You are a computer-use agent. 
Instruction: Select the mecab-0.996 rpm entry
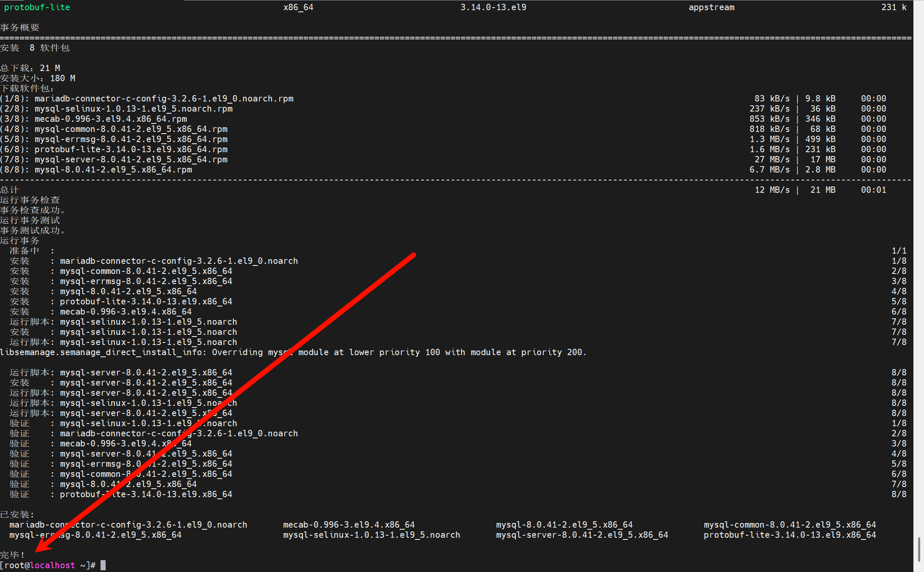110,119
